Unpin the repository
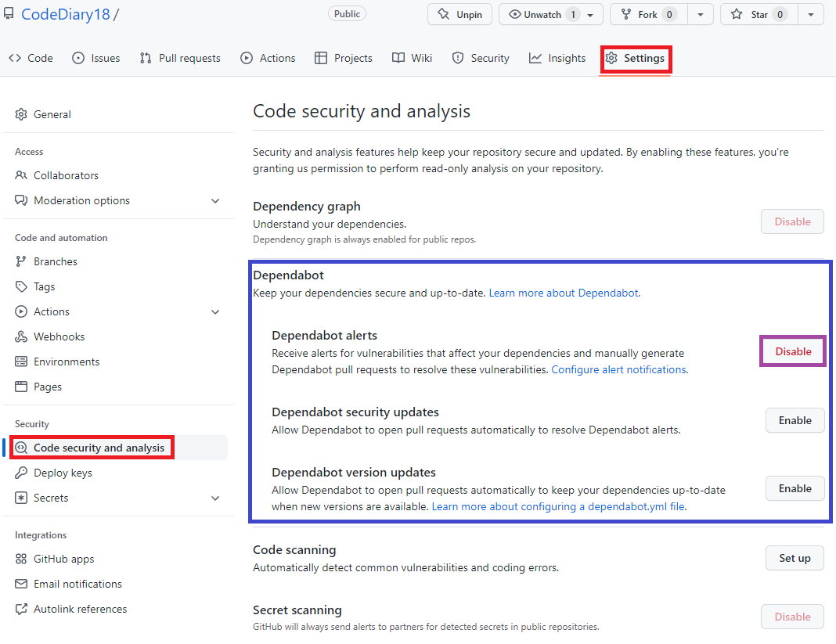This screenshot has height=644, width=836. coord(459,14)
